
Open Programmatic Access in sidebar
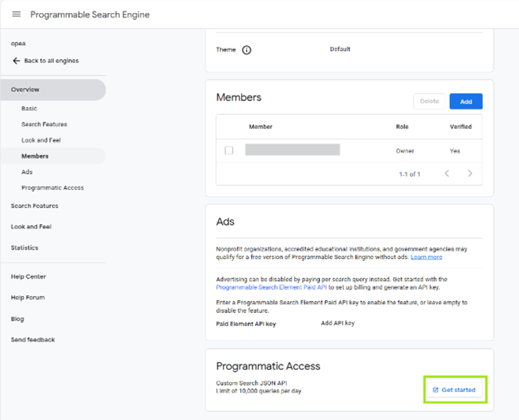[x=52, y=187]
